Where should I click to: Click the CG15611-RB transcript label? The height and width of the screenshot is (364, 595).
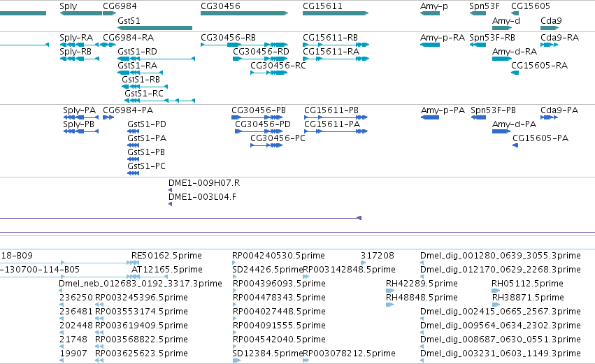[331, 38]
